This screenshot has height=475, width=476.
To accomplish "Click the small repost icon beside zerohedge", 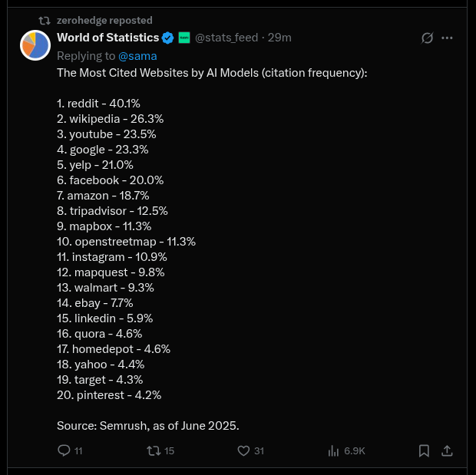I will click(x=45, y=20).
